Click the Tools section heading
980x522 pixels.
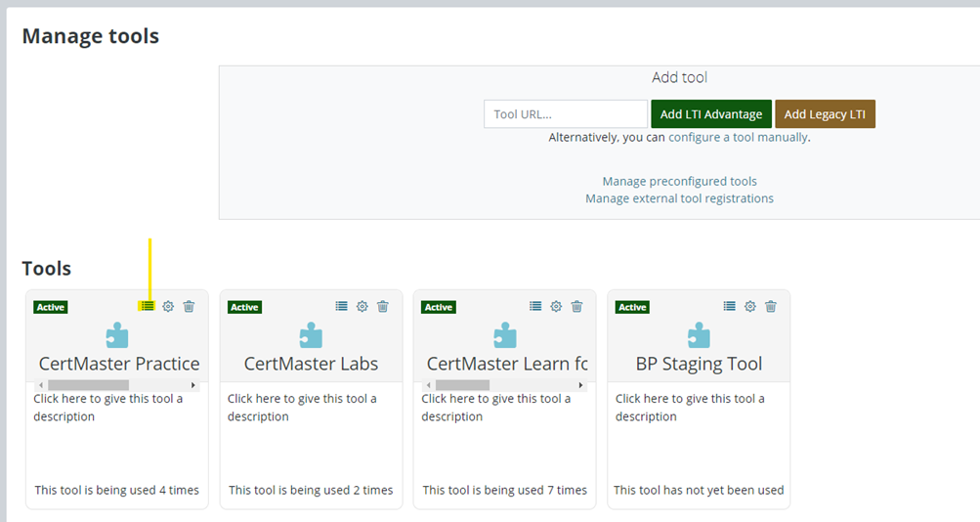point(47,268)
